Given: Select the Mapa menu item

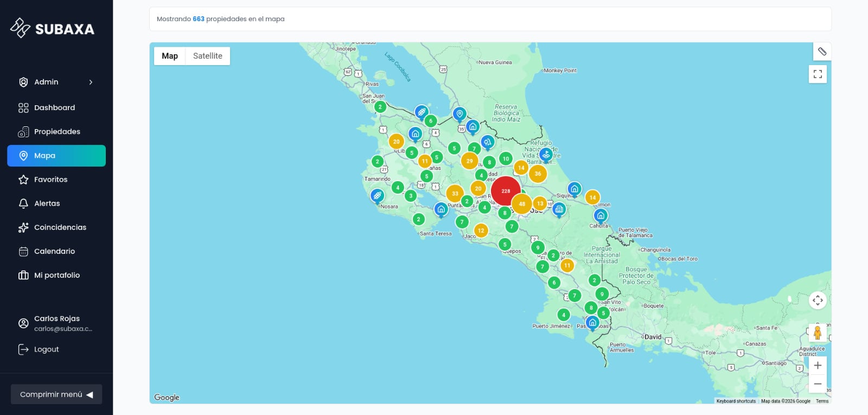Looking at the screenshot, I should (x=56, y=156).
